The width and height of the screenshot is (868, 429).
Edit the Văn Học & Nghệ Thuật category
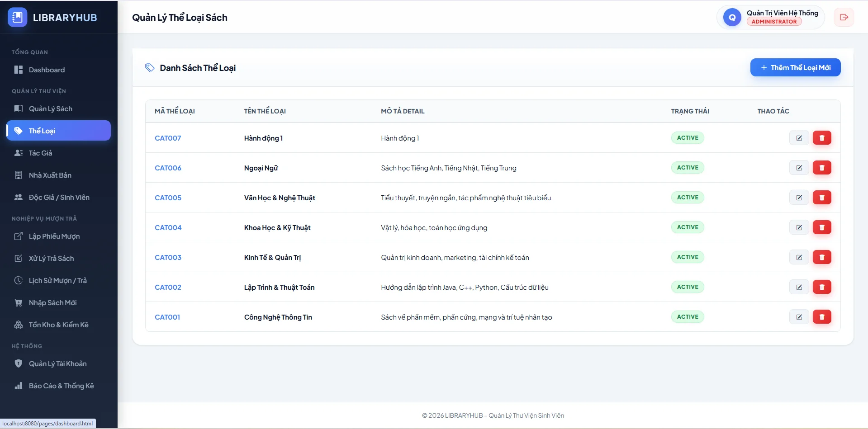click(799, 198)
